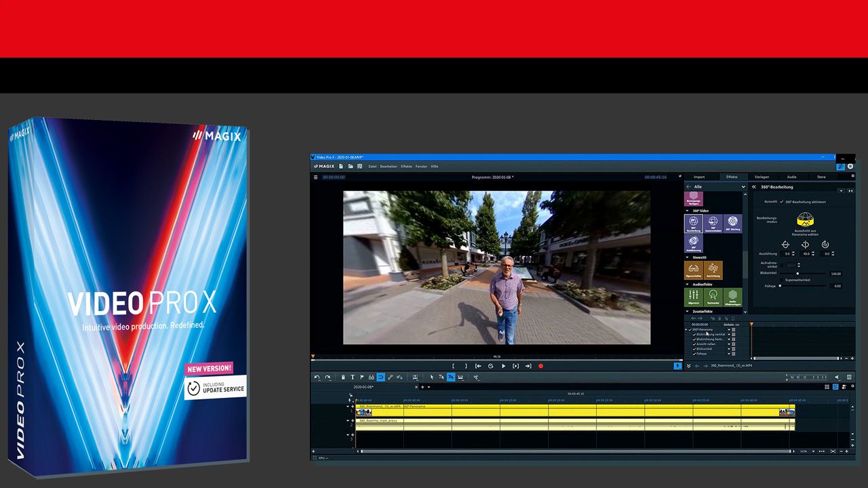Open the Audio-Effektvorlagen icon
Screen dimensions: 868x488
point(734,296)
